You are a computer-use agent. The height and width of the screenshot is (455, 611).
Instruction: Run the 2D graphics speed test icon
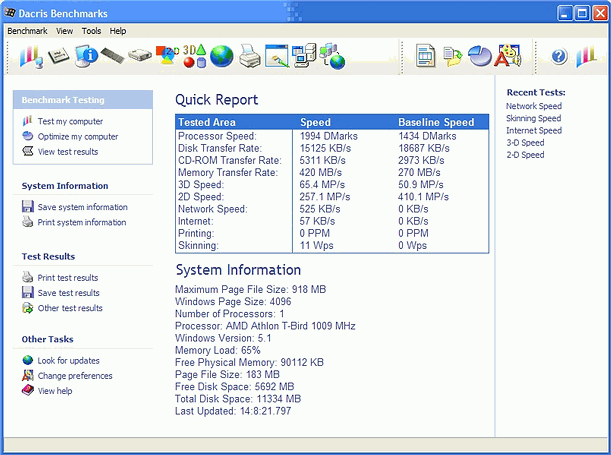(167, 55)
